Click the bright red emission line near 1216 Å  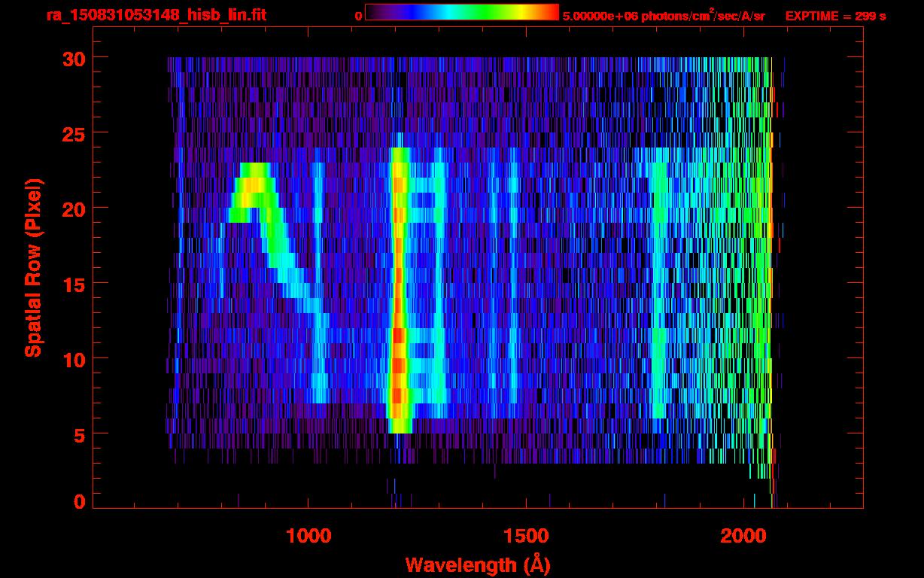[x=399, y=290]
